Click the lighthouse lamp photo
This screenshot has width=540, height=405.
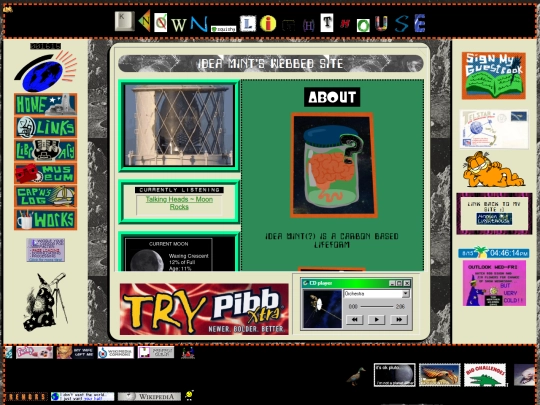click(x=179, y=125)
